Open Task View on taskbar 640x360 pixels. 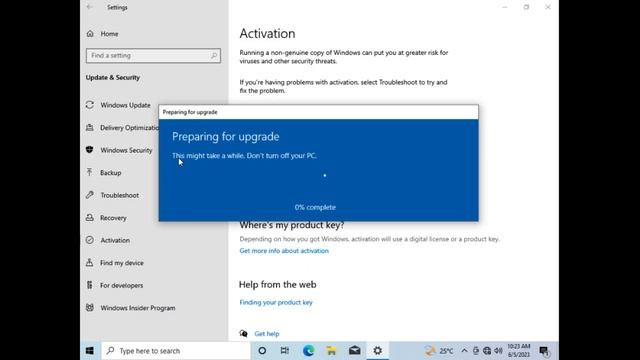point(285,351)
